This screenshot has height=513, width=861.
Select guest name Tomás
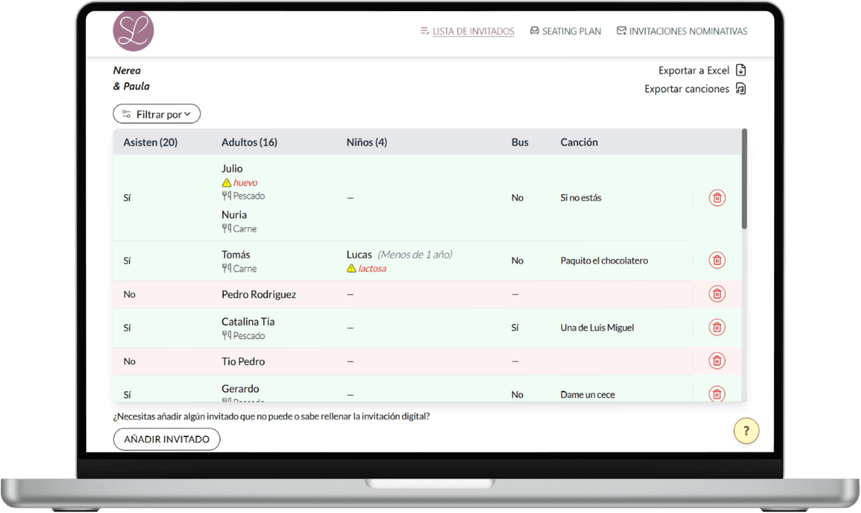[236, 255]
